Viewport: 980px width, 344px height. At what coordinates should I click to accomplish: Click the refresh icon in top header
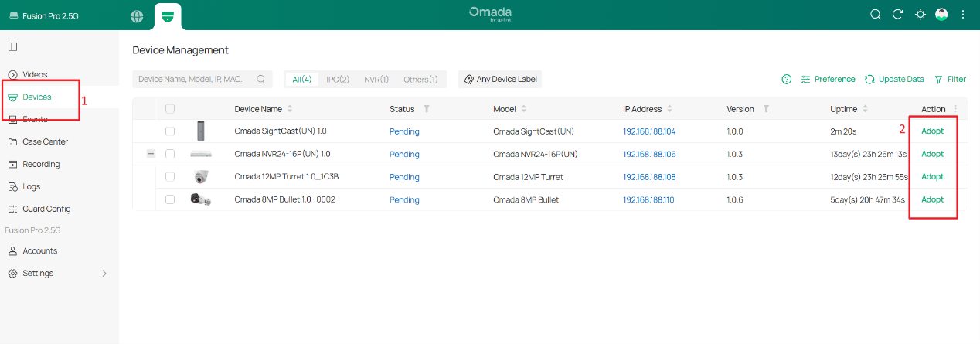898,15
